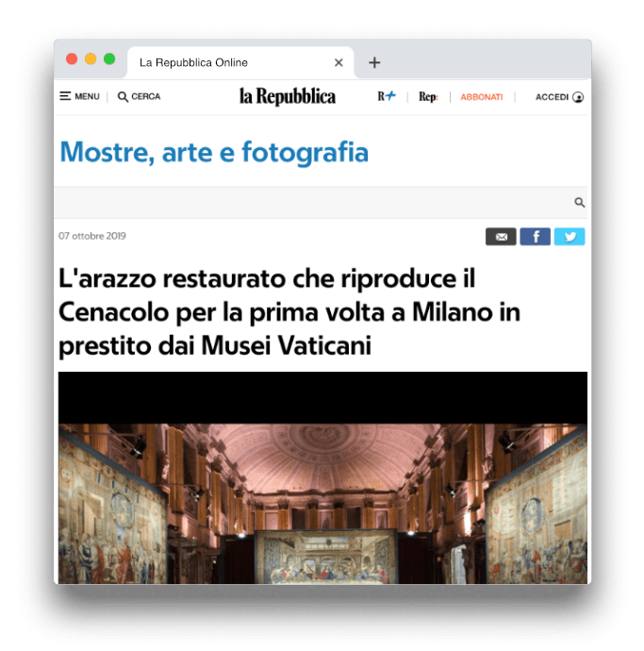Image resolution: width=644 pixels, height=651 pixels.
Task: Open the article headline about L'arazzo restaurato
Action: [289, 311]
